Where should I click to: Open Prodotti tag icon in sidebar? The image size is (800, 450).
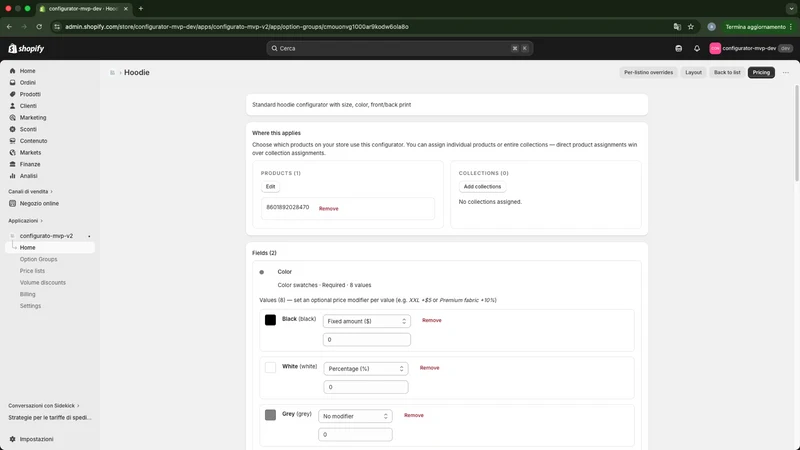pos(12,94)
